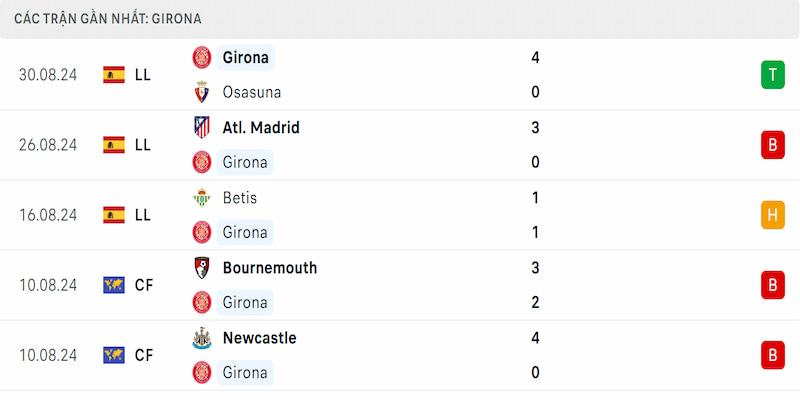Viewport: 800px width, 400px height.
Task: Click the 'Các trận gần nhất: Girona' header
Action: pyautogui.click(x=108, y=19)
